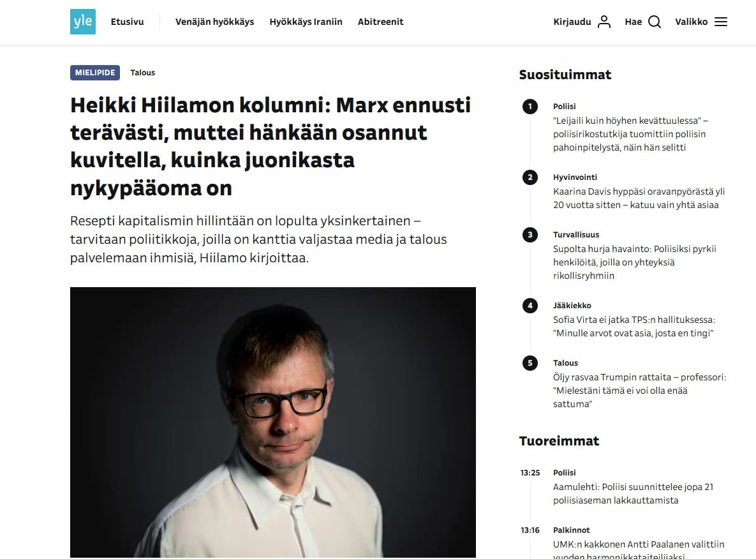The width and height of the screenshot is (756, 559).
Task: Click the number 5 ranking badge
Action: (x=530, y=363)
